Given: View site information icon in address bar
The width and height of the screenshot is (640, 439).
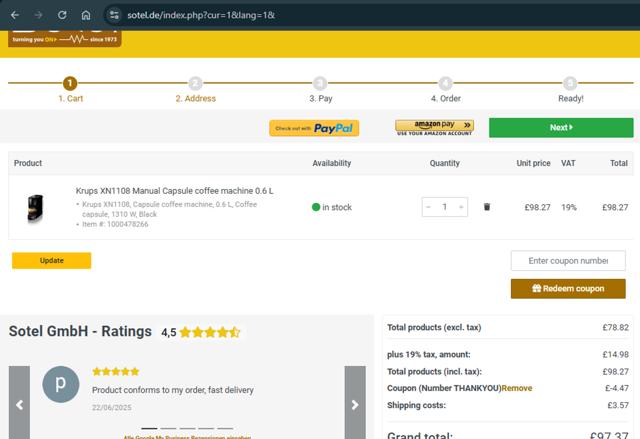Looking at the screenshot, I should [x=114, y=15].
